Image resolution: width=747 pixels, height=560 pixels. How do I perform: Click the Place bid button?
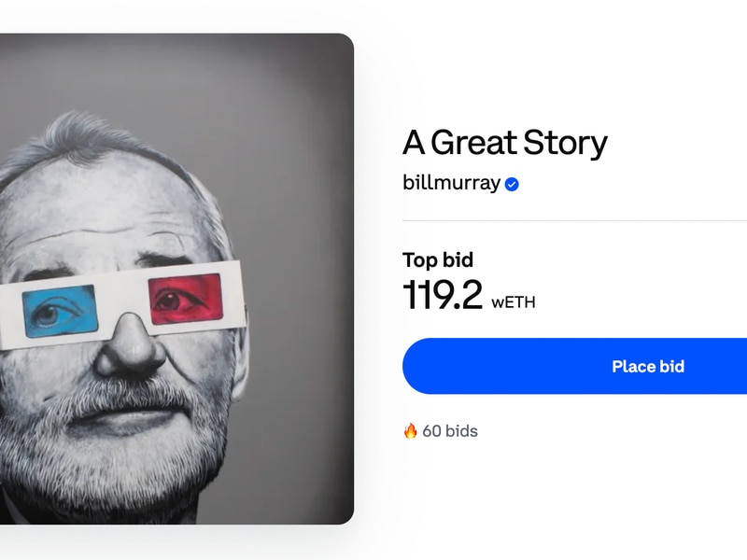(574, 366)
